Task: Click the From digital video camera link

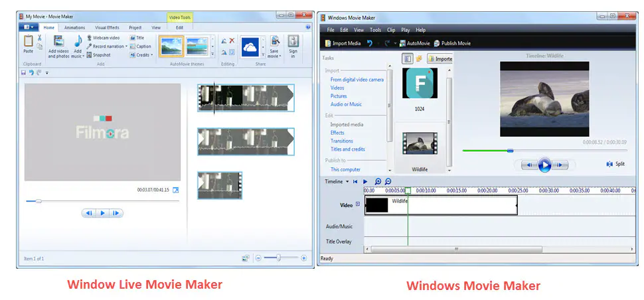Action: [357, 80]
